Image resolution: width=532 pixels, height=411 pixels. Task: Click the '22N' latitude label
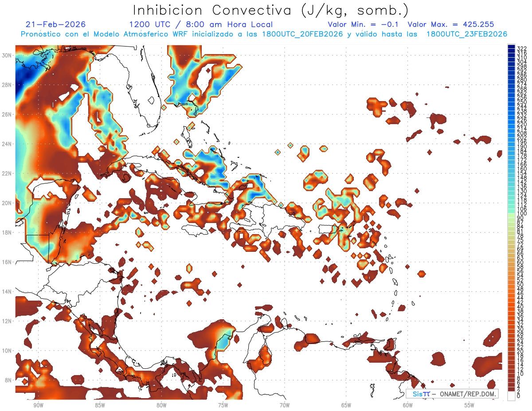click(7, 173)
